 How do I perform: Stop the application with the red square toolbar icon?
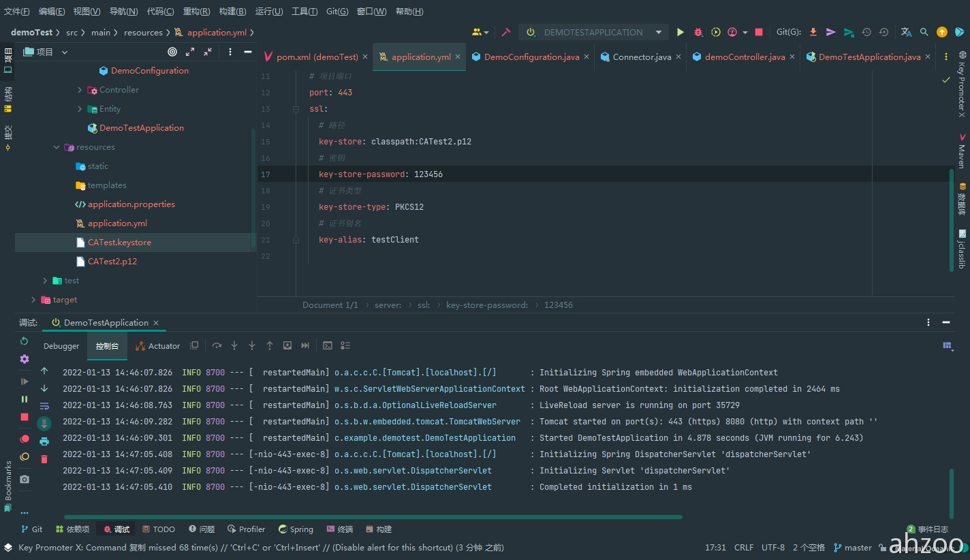pyautogui.click(x=759, y=32)
